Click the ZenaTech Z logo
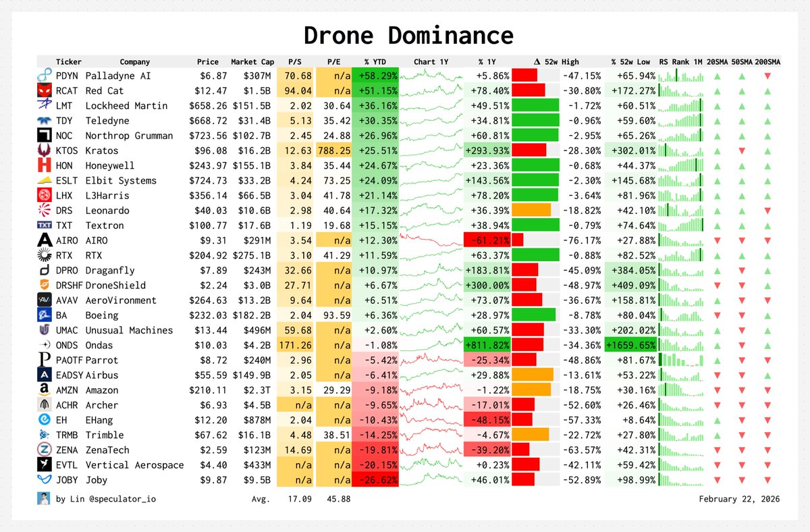 click(45, 450)
